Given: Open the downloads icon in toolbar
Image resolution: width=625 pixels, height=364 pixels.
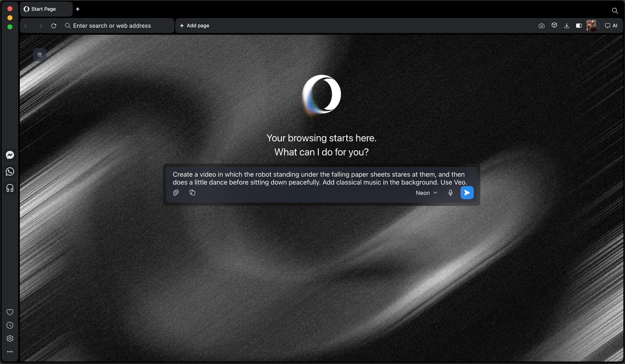Looking at the screenshot, I should click(x=566, y=26).
